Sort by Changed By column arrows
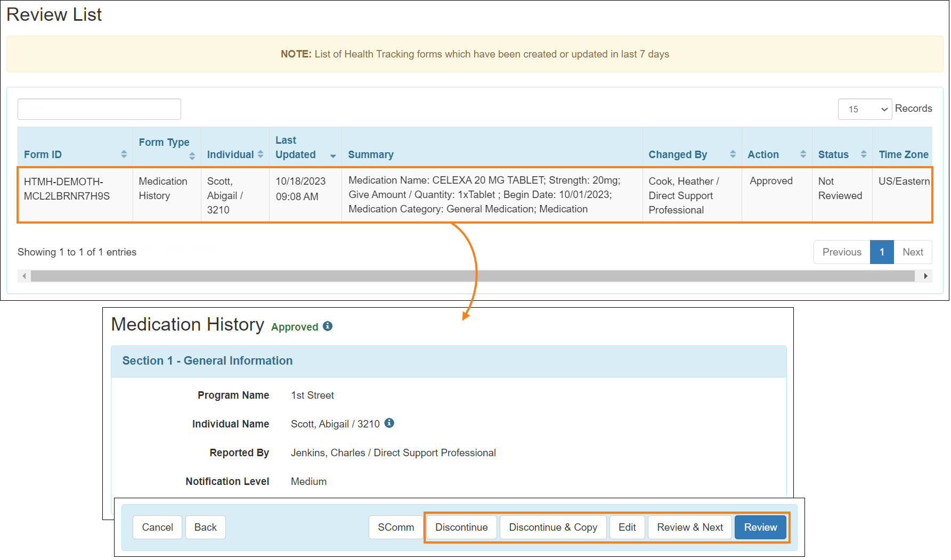The image size is (951, 560). [x=733, y=154]
